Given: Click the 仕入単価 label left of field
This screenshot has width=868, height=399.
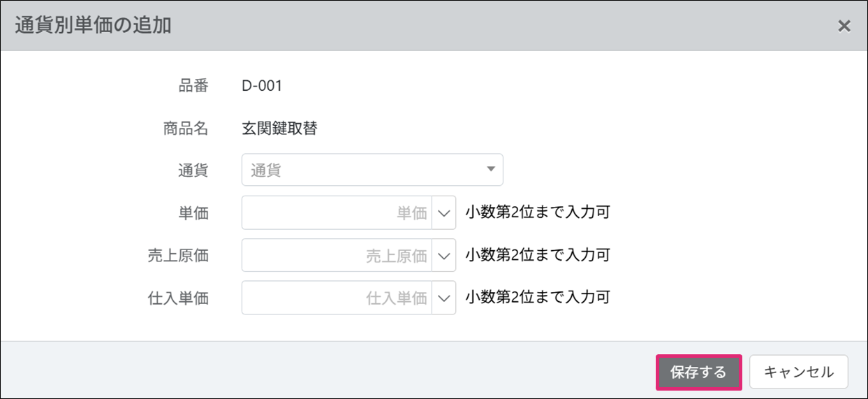Looking at the screenshot, I should point(177,298).
